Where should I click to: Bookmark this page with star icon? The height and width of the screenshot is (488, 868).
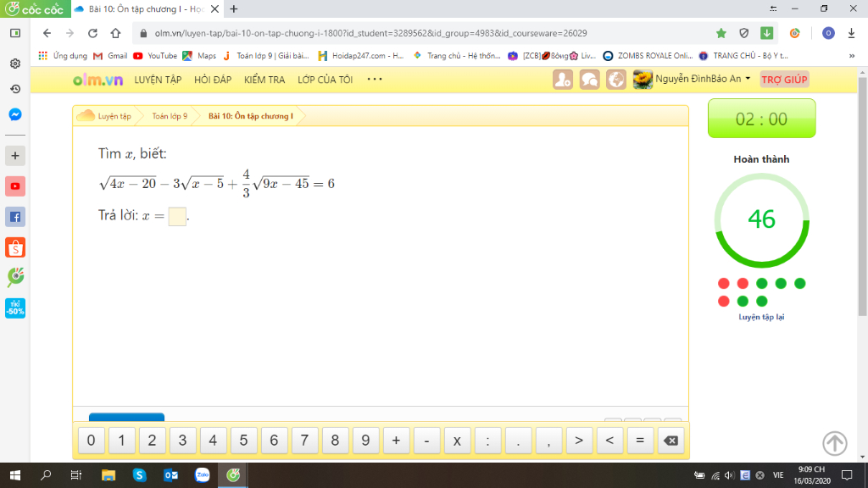[x=721, y=33]
